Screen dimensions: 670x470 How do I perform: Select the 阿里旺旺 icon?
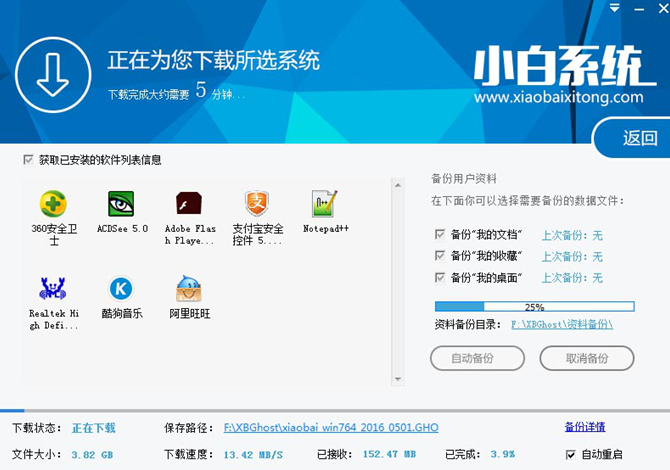(x=189, y=288)
